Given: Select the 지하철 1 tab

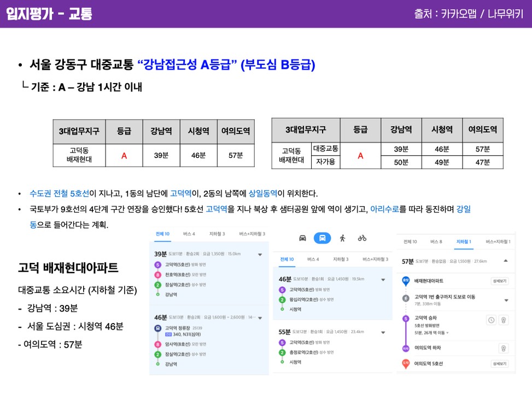Looking at the screenshot, I should 464,242.
